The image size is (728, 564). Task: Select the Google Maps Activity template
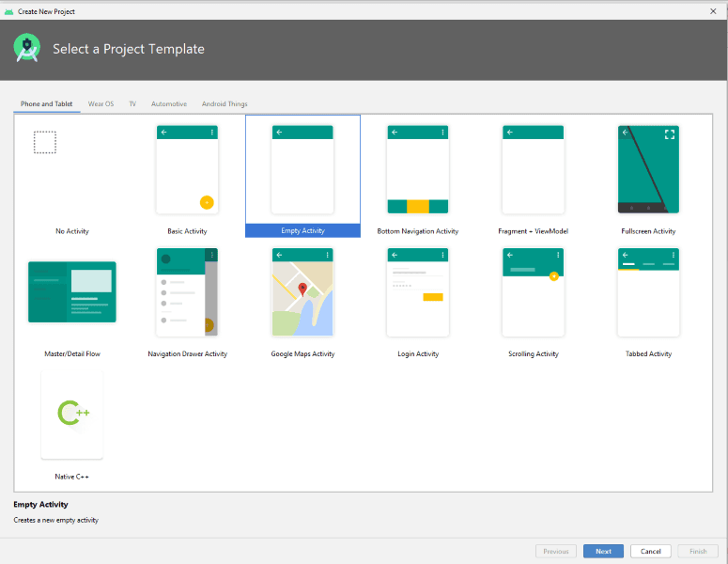pos(302,292)
